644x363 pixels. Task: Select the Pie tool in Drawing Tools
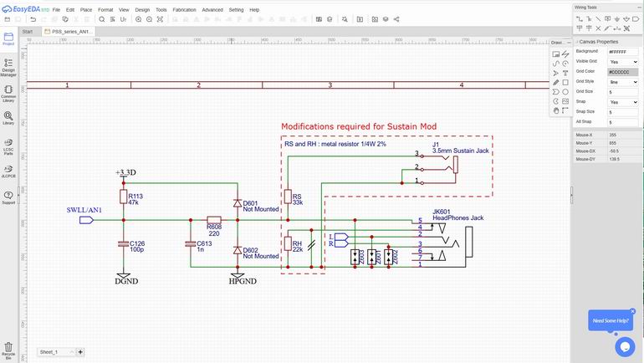[x=555, y=101]
